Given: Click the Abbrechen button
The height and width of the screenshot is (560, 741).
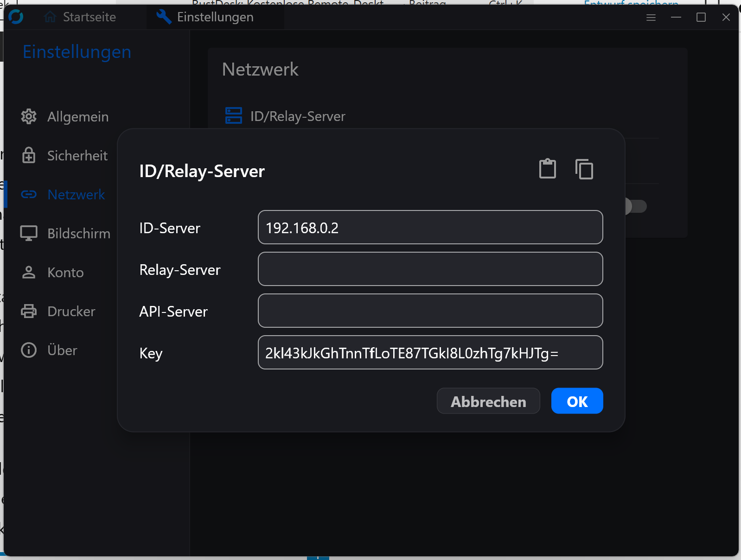Looking at the screenshot, I should 488,401.
